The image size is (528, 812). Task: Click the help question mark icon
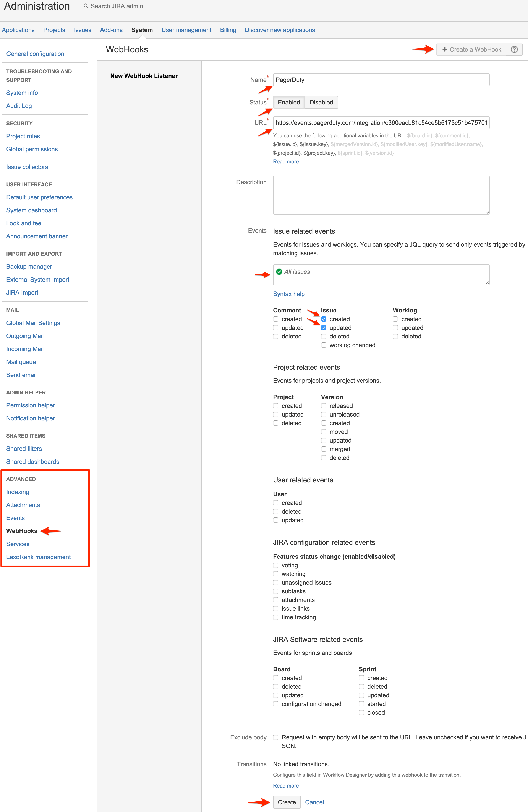(514, 49)
